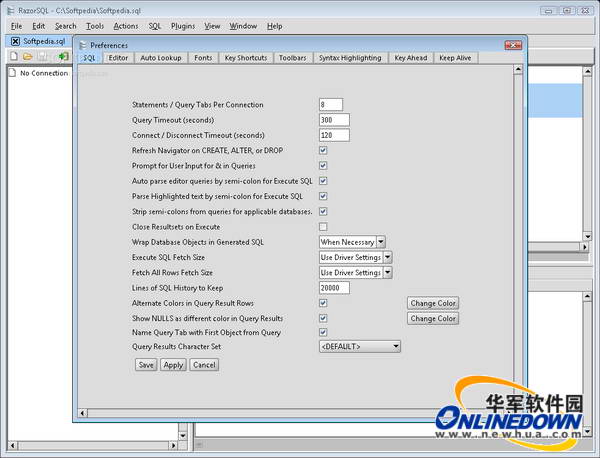Toggle Refresh Navigator on CREATE, ALTER, or DROP
The width and height of the screenshot is (600, 458).
(323, 150)
